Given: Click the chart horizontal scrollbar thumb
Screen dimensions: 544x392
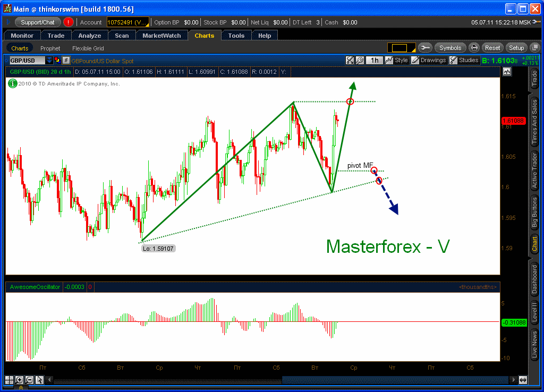Looking at the screenshot, I should click(395, 380).
